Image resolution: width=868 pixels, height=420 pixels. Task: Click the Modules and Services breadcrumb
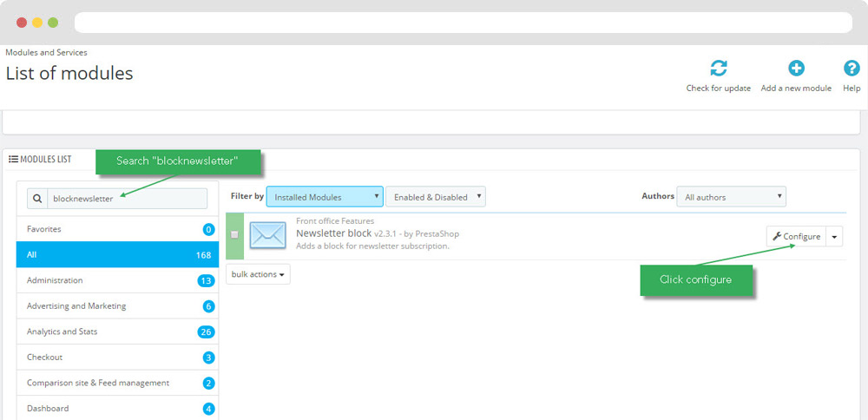(x=47, y=53)
